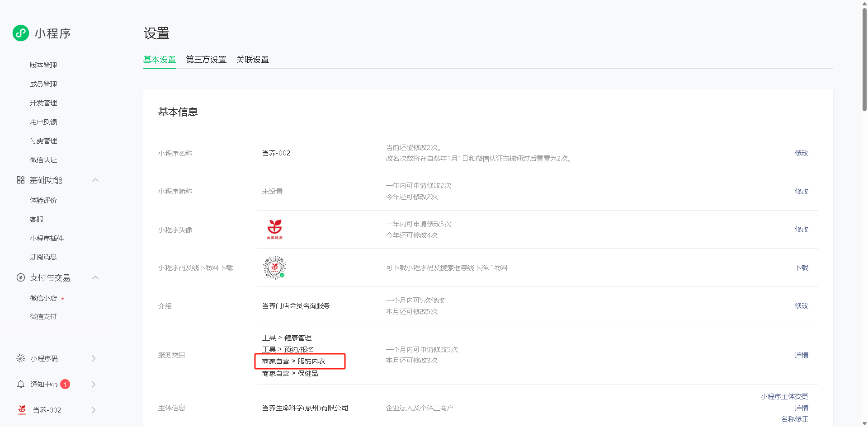Collapse the 支付与交易 section
Screen dimensions: 868x427
point(95,277)
